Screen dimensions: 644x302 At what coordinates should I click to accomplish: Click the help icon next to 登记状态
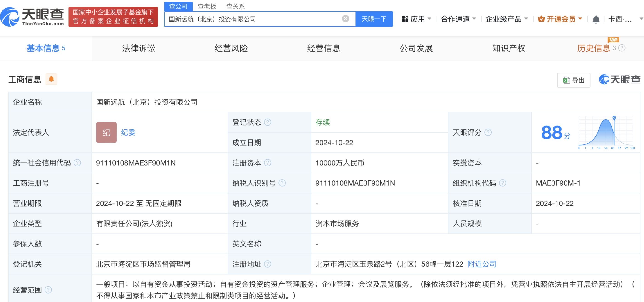tap(268, 122)
